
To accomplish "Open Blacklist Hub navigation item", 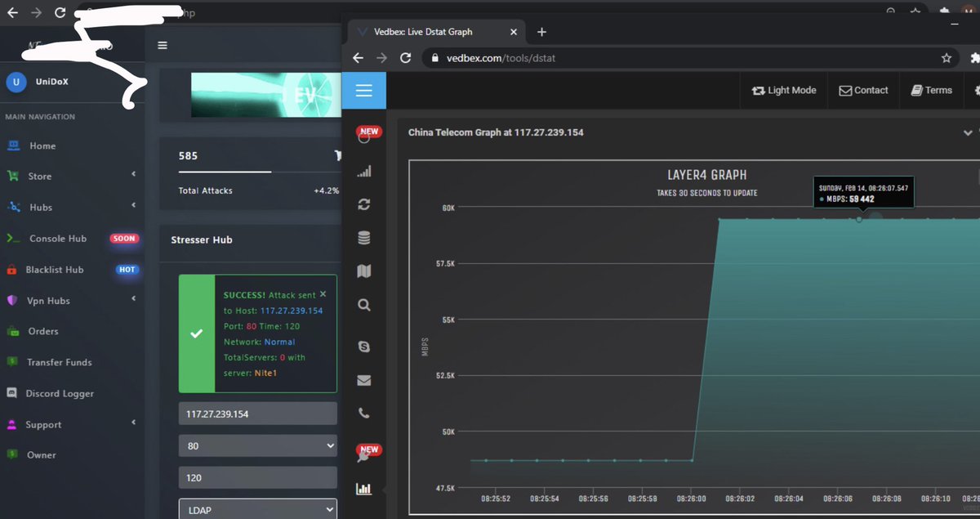I will (56, 270).
